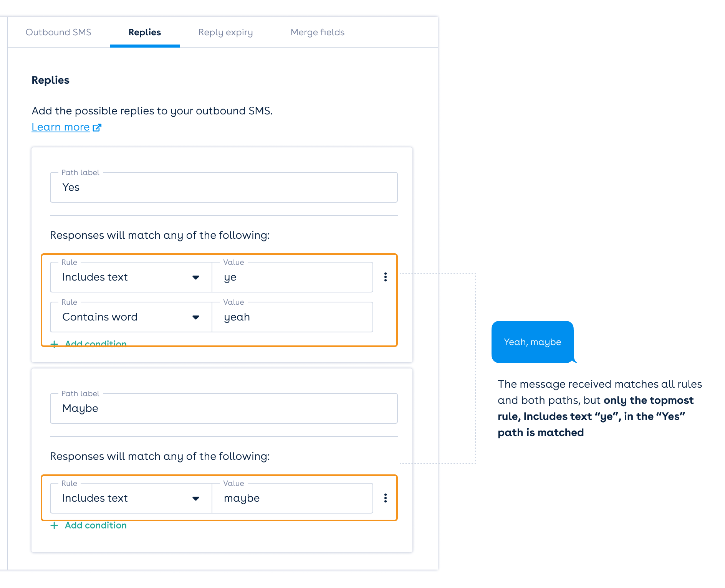This screenshot has width=725, height=588.
Task: Open the three-dot menu for the ye rule
Action: (x=385, y=277)
